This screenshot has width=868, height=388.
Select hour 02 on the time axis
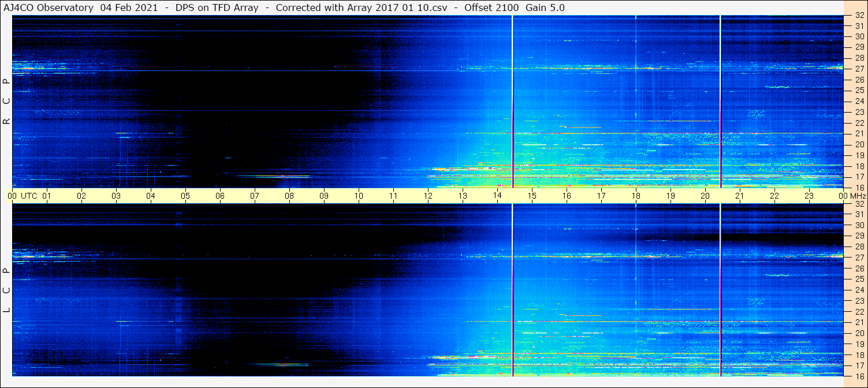[x=81, y=196]
